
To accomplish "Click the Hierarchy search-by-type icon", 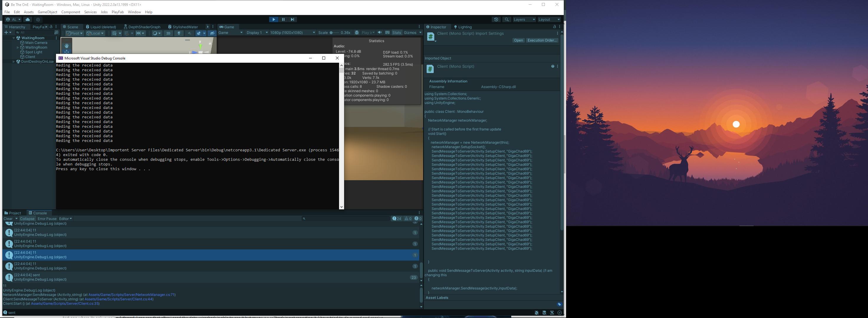I will (x=56, y=33).
